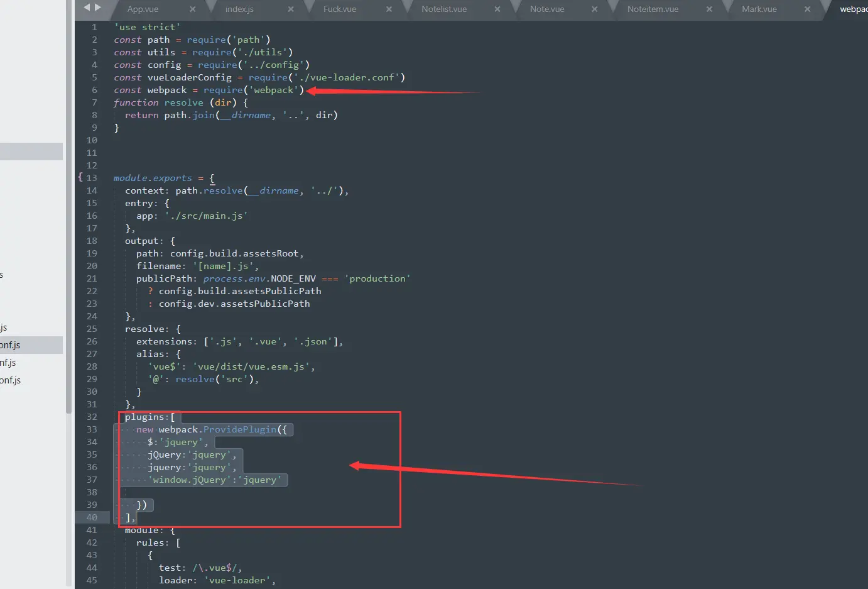
Task: Select the vueLoaderConfig variable name
Action: [190, 77]
